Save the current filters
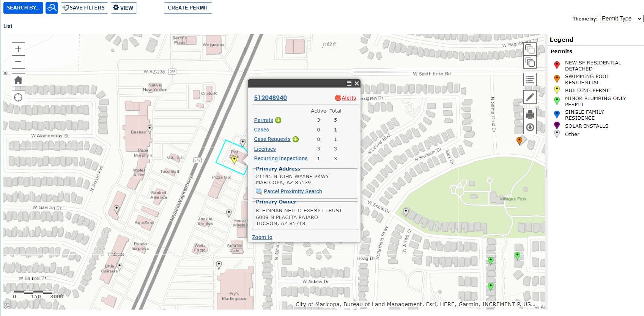The image size is (644, 316). click(84, 8)
